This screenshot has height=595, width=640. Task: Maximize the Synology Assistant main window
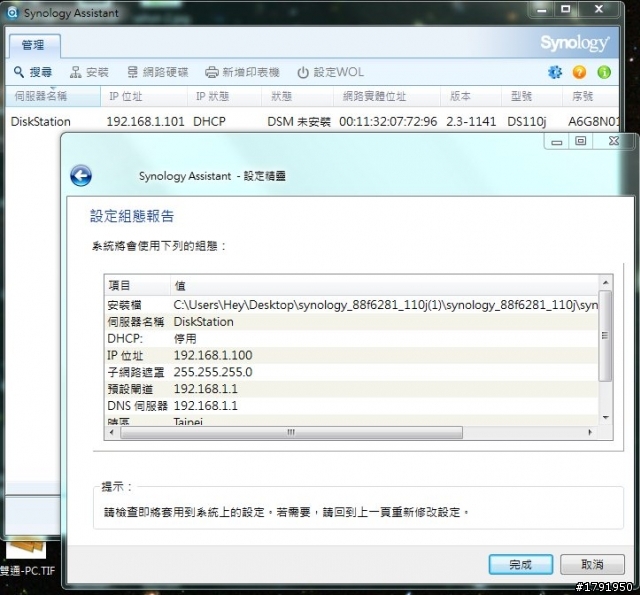(566, 9)
